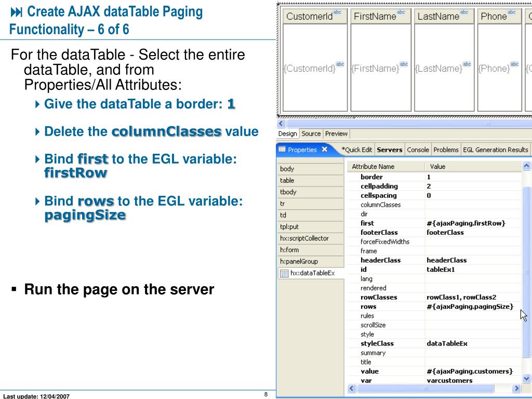View the EGL Generation Results tab
This screenshot has height=399, width=532.
point(495,150)
